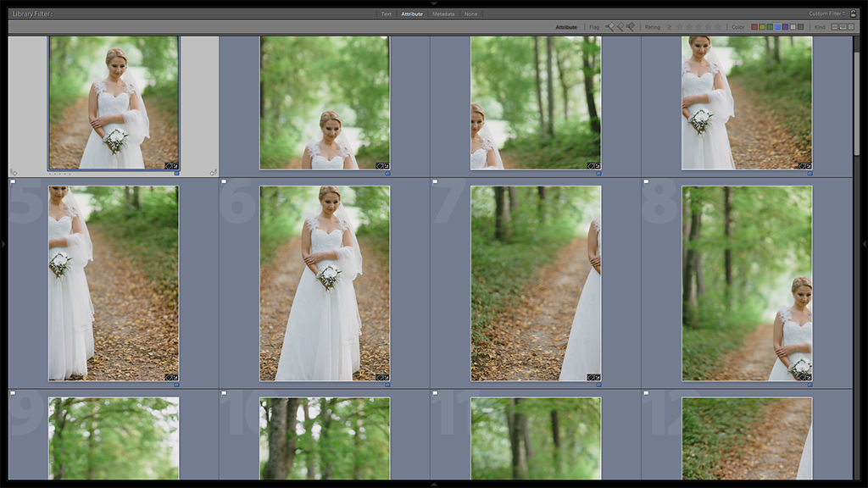Screen dimensions: 868x488
Task: Set rating filter to five stars
Action: tap(717, 26)
